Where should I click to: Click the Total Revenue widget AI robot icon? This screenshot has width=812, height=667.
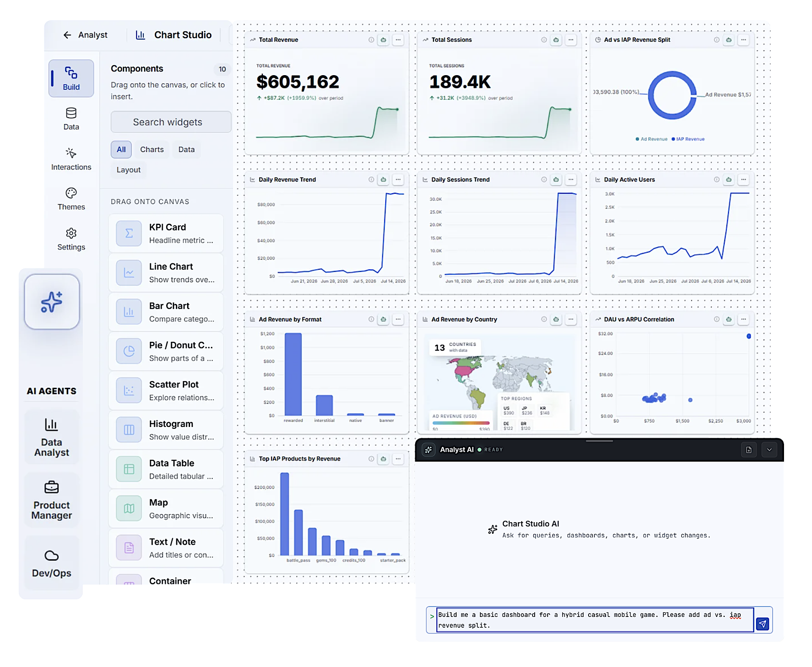(x=383, y=40)
